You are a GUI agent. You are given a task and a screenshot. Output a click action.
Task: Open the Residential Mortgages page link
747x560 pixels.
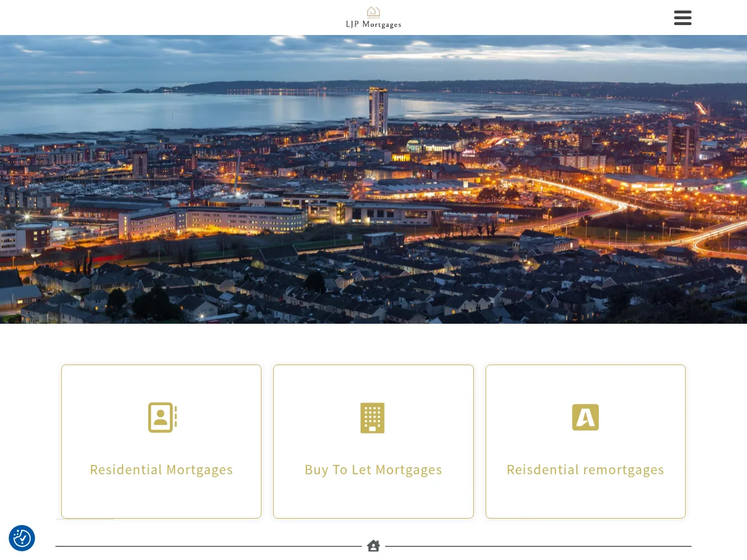click(x=161, y=469)
